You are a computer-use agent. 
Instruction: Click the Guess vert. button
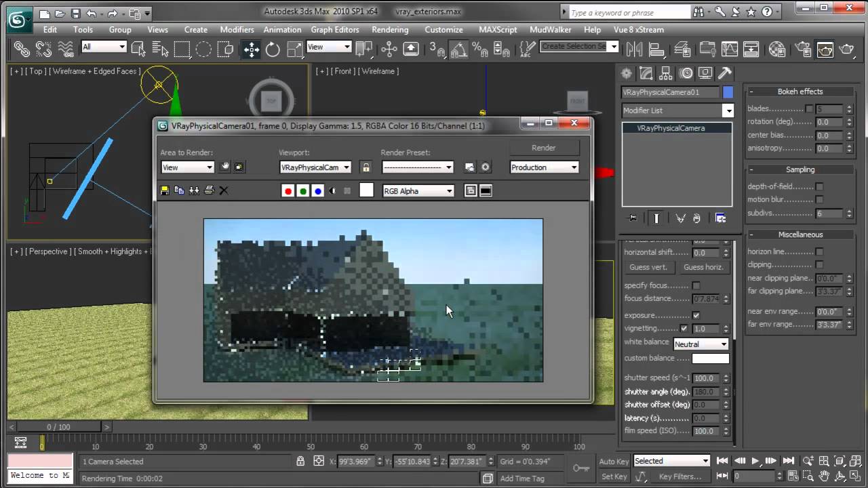[x=648, y=267]
